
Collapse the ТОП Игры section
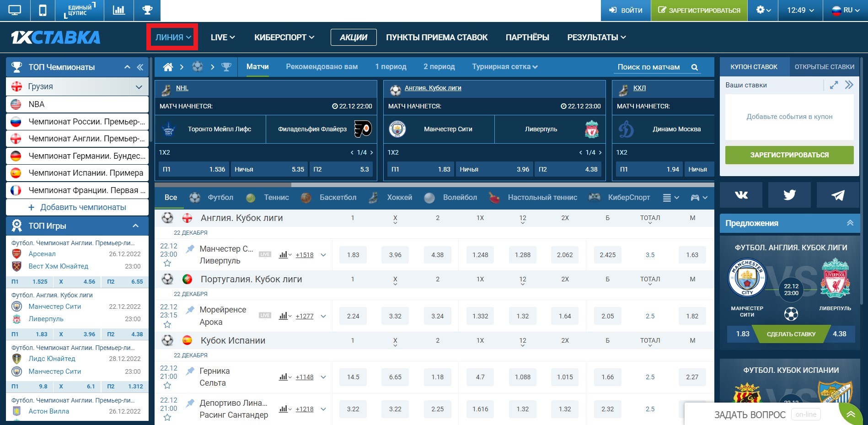tap(135, 226)
